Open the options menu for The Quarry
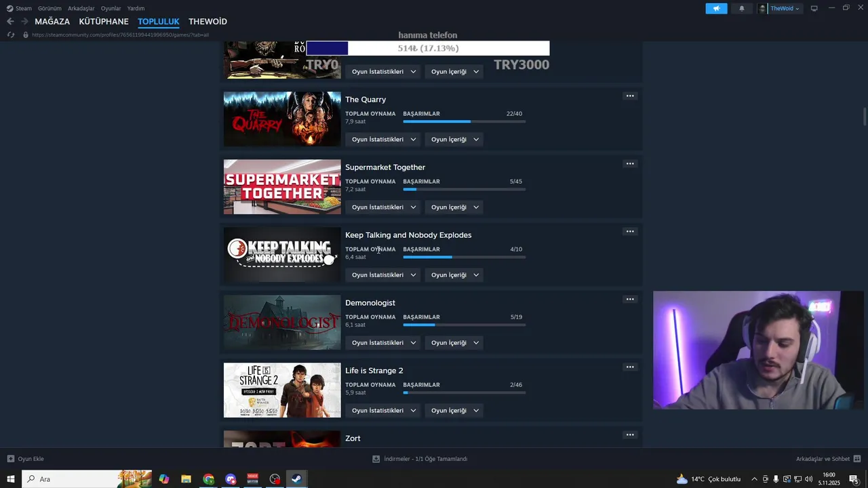The width and height of the screenshot is (868, 488). pyautogui.click(x=630, y=96)
